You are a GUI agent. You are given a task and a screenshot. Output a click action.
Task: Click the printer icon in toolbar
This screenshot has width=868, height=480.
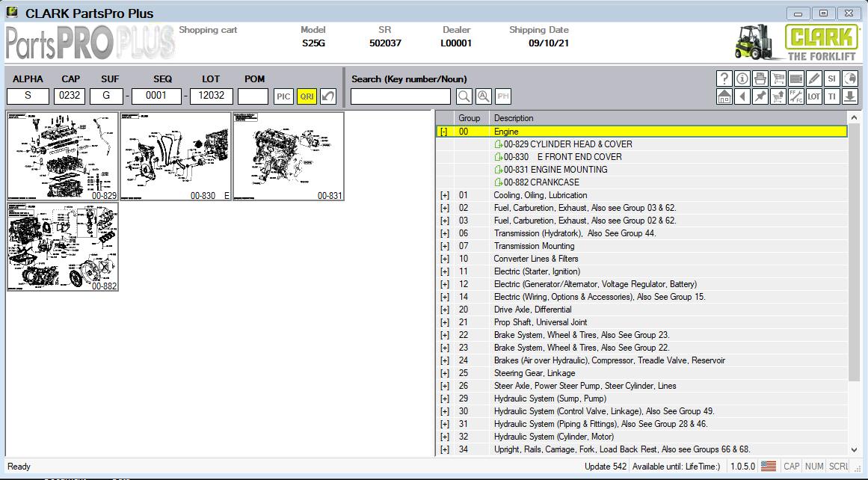(x=760, y=79)
